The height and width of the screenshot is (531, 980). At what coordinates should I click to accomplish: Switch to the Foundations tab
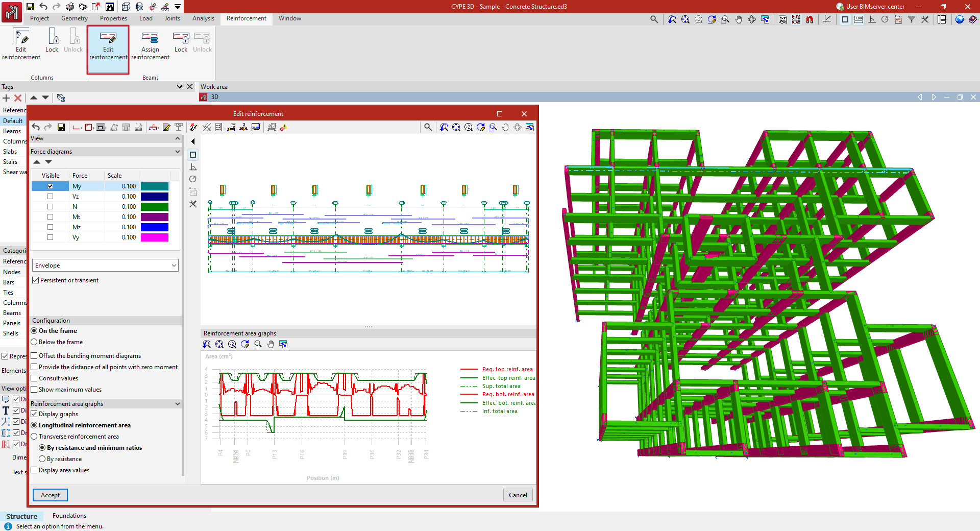[x=69, y=516]
